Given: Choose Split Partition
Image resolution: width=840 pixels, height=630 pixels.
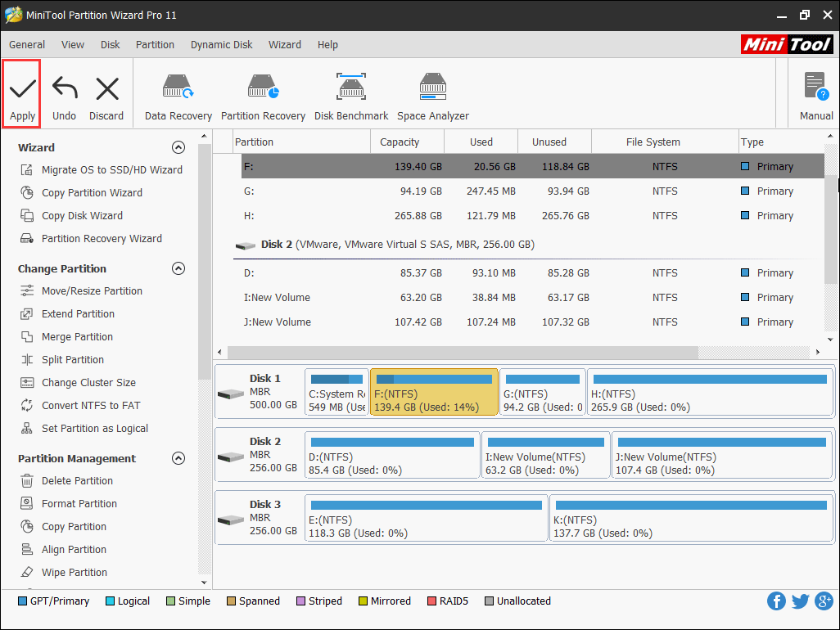Looking at the screenshot, I should pyautogui.click(x=63, y=360).
